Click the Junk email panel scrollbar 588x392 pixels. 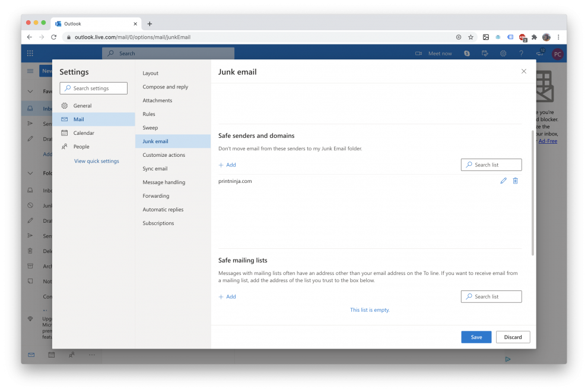click(x=532, y=193)
